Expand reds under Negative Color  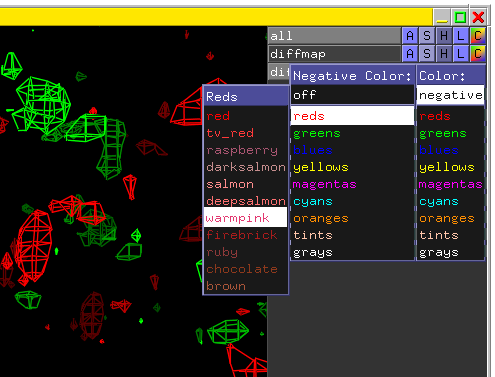click(352, 116)
